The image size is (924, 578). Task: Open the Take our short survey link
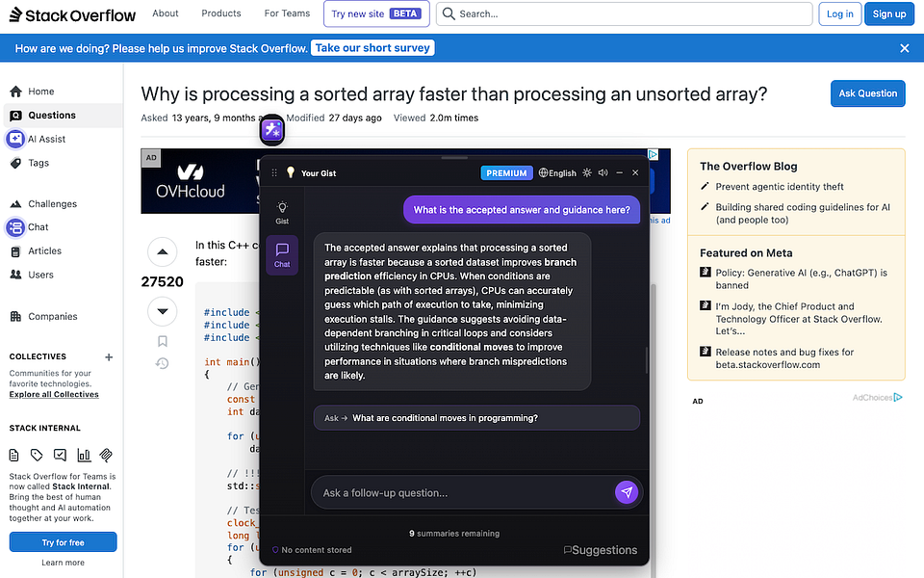pyautogui.click(x=372, y=48)
